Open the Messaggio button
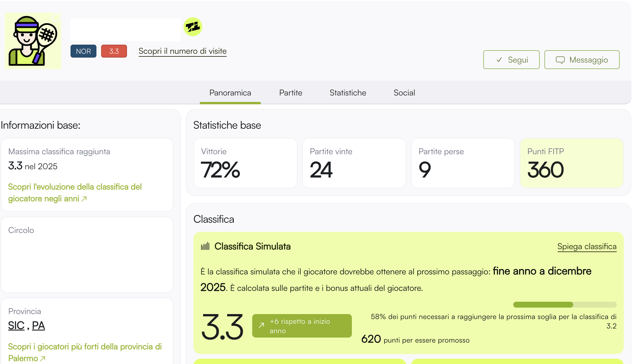The image size is (637, 364). point(582,60)
